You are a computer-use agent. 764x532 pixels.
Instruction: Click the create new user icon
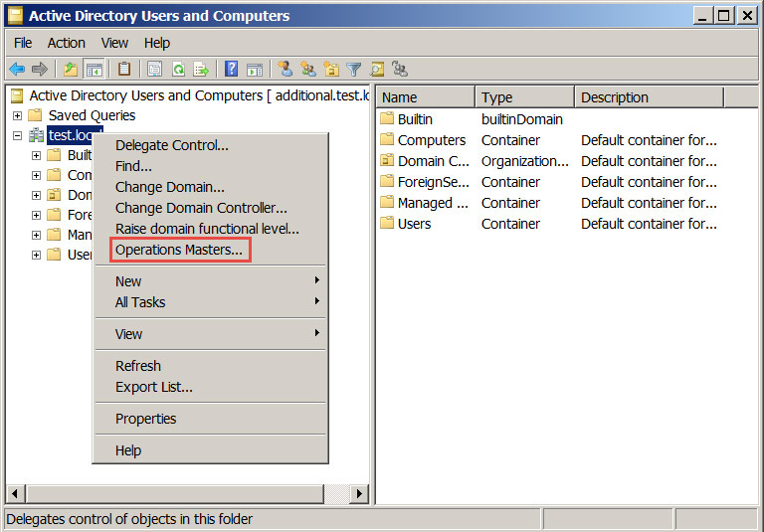coord(286,69)
